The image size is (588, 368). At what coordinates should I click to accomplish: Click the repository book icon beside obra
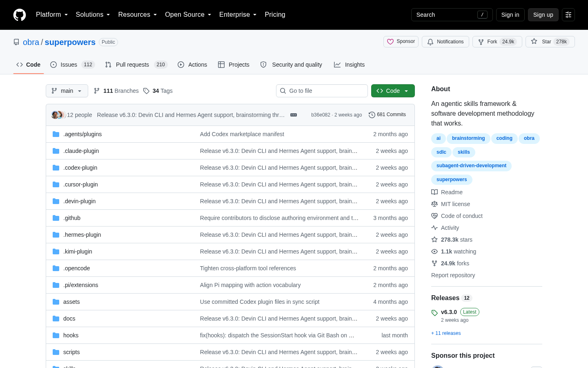pos(16,42)
